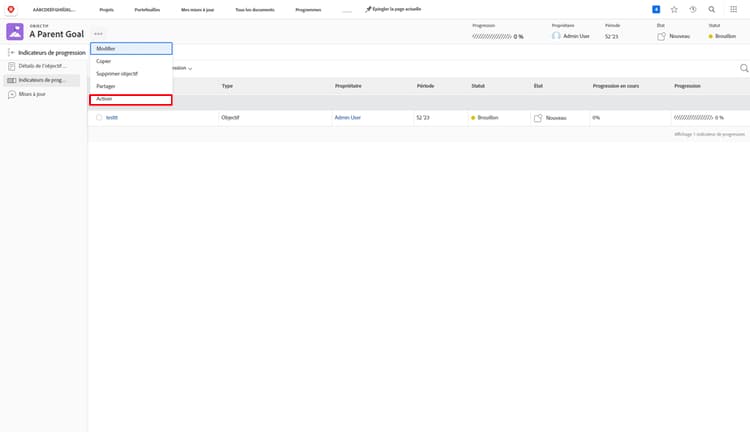Choose Copier from the menu

tap(131, 61)
